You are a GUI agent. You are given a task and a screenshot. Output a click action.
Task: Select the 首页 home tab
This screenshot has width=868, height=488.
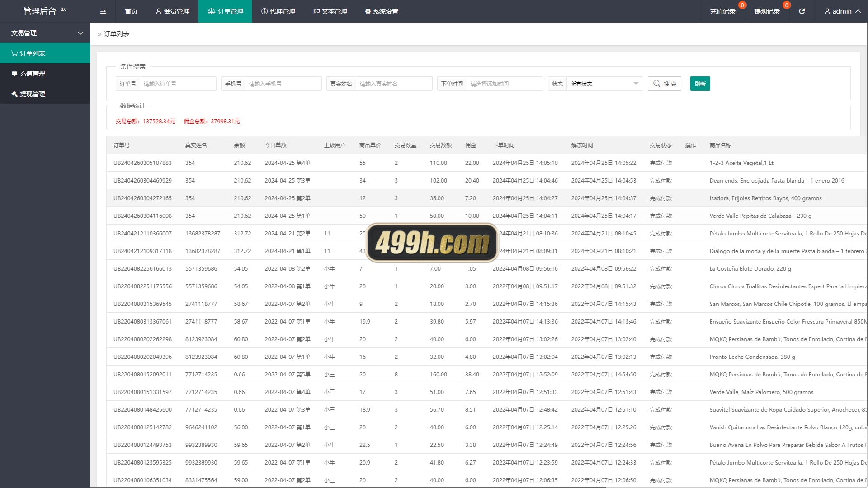(131, 11)
